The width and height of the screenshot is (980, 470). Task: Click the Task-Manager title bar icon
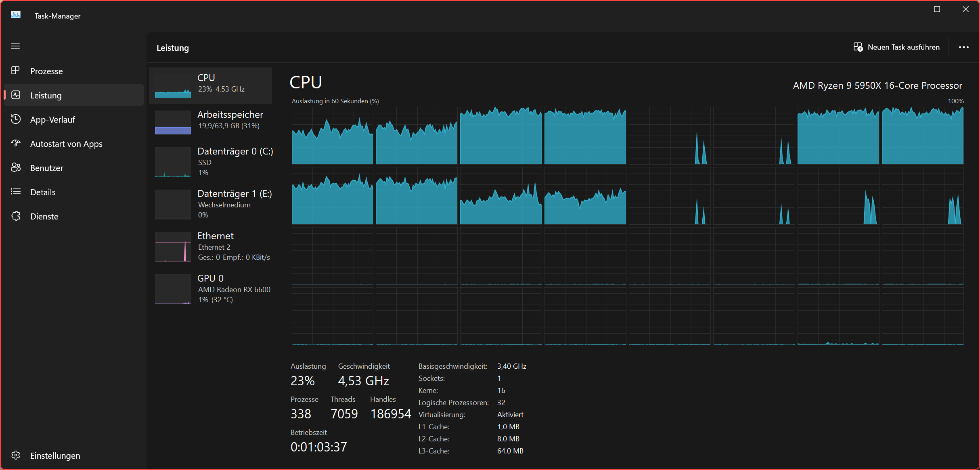(x=16, y=15)
